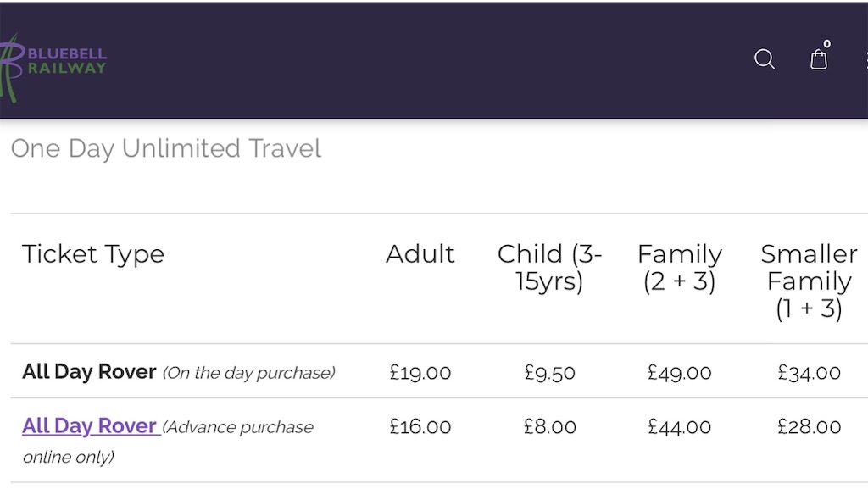This screenshot has height=489, width=868.
Task: Click the On the day purchase note text
Action: (249, 373)
